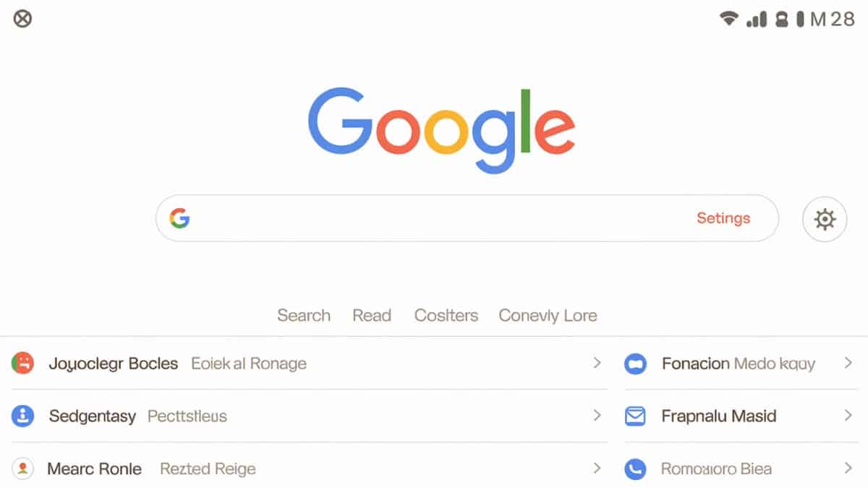The height and width of the screenshot is (488, 868).
Task: Click the Setings link in search bar
Action: pyautogui.click(x=723, y=218)
